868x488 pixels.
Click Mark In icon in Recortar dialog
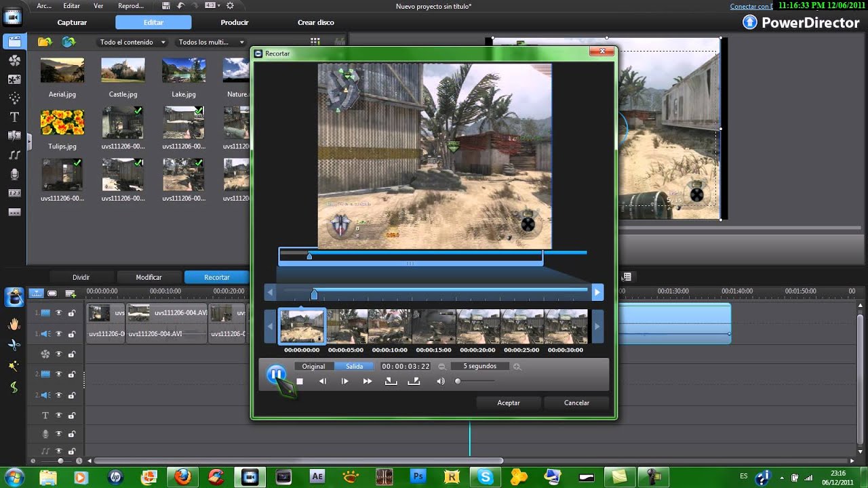pyautogui.click(x=391, y=382)
